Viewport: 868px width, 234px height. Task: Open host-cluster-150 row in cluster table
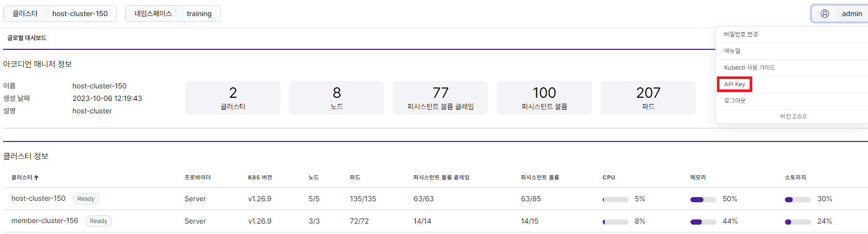point(435,199)
